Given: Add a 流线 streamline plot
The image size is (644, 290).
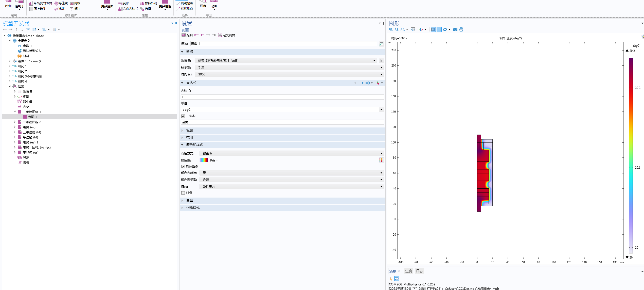Looking at the screenshot, I should point(59,9).
